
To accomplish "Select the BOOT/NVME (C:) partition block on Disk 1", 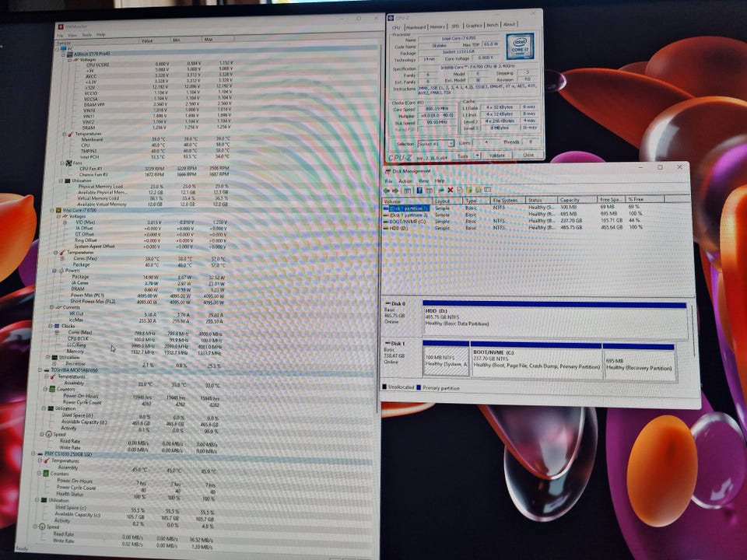I will pos(536,359).
